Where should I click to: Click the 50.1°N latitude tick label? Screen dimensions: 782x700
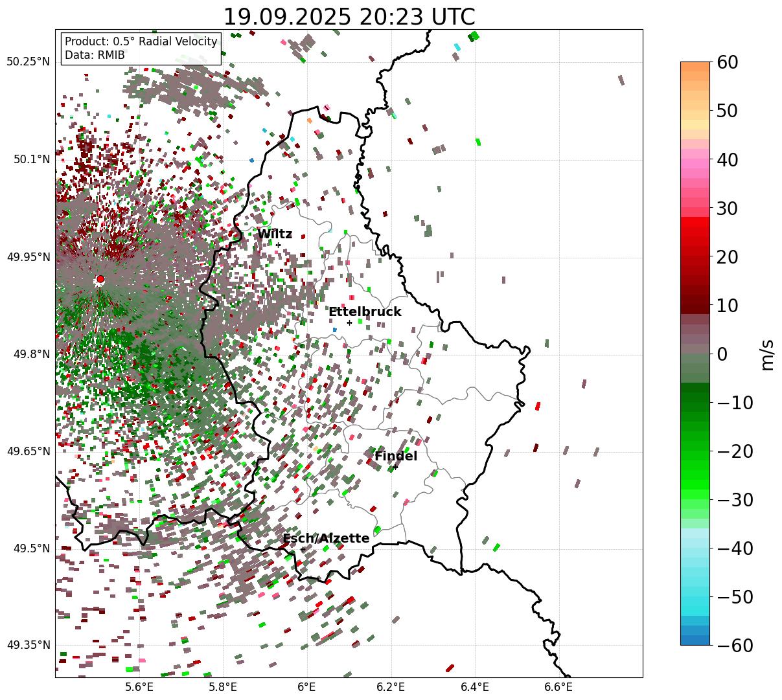pyautogui.click(x=31, y=159)
